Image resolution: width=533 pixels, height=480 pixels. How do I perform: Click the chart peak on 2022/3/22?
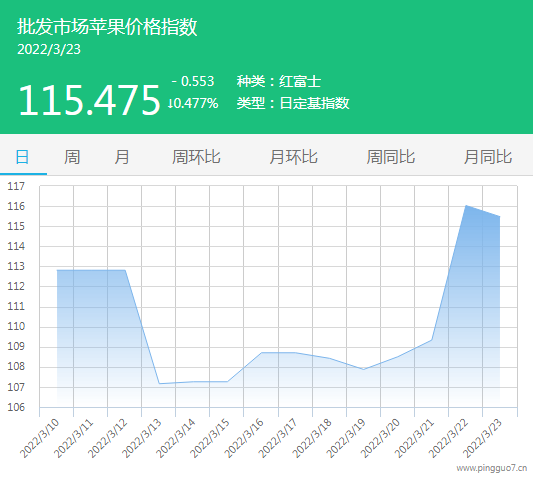point(466,206)
